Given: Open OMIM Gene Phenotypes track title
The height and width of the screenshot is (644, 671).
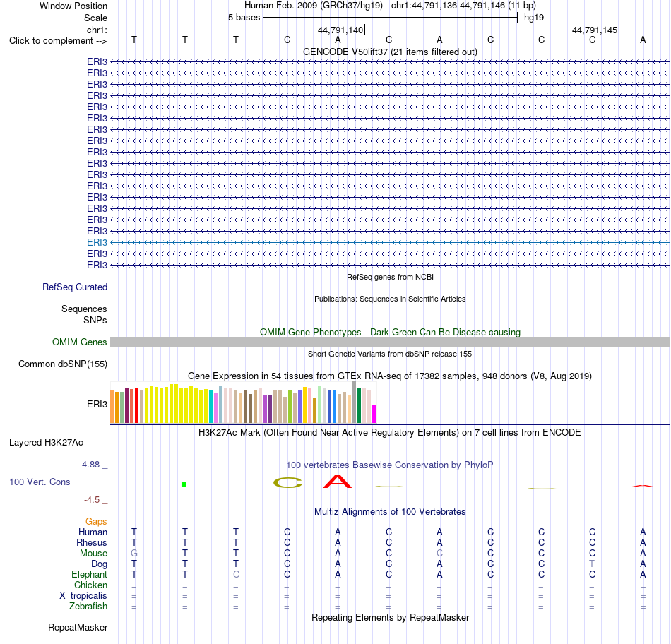Looking at the screenshot, I should 390,332.
